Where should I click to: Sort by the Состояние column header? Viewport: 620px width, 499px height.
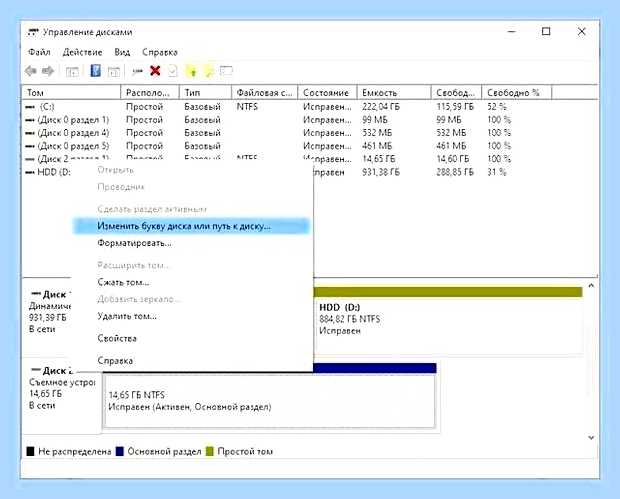(327, 93)
